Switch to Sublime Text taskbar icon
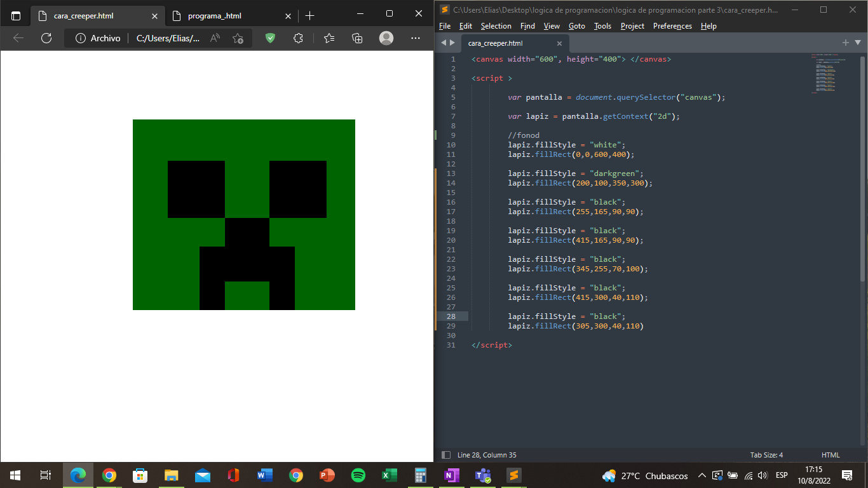 point(513,475)
